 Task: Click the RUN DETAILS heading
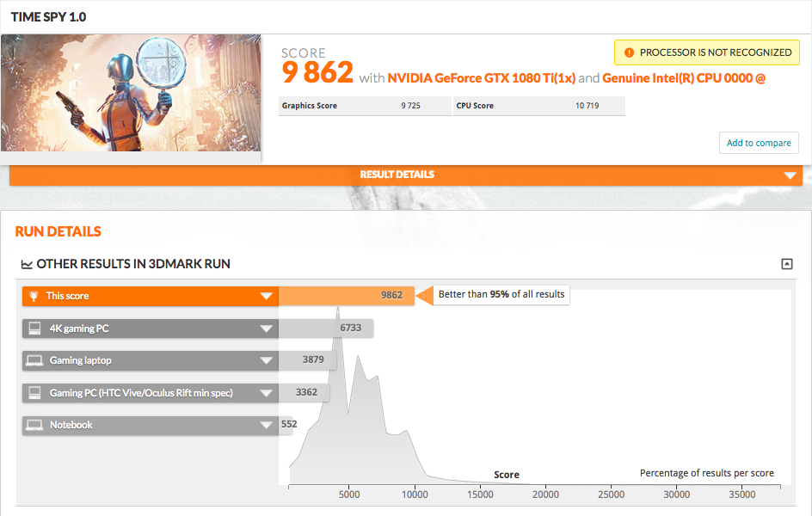(x=58, y=232)
